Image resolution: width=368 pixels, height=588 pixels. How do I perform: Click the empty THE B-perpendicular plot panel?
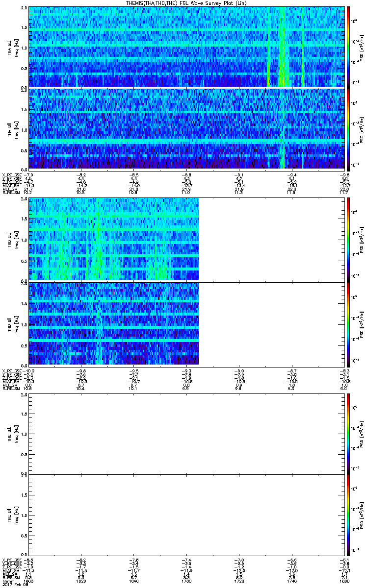pyautogui.click(x=186, y=434)
